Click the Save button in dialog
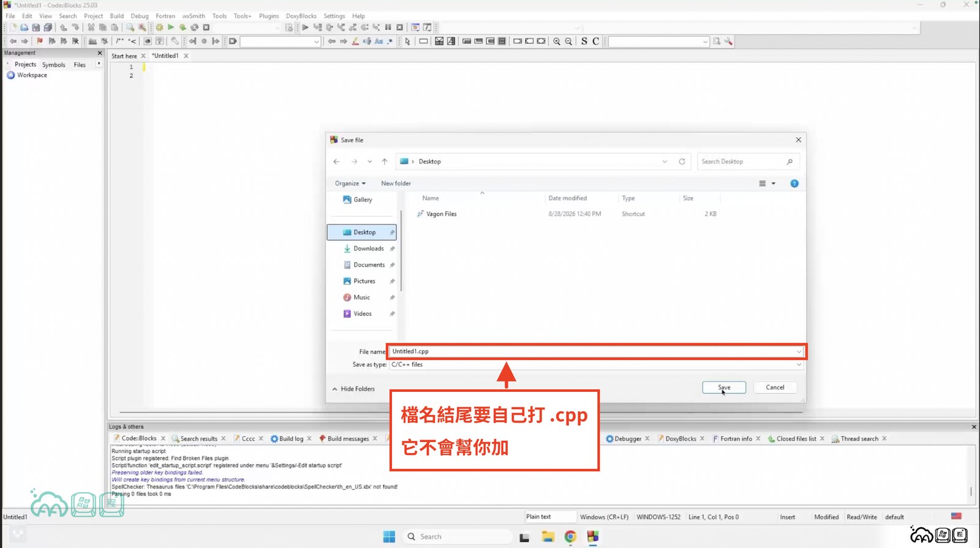This screenshot has height=548, width=980. click(724, 388)
